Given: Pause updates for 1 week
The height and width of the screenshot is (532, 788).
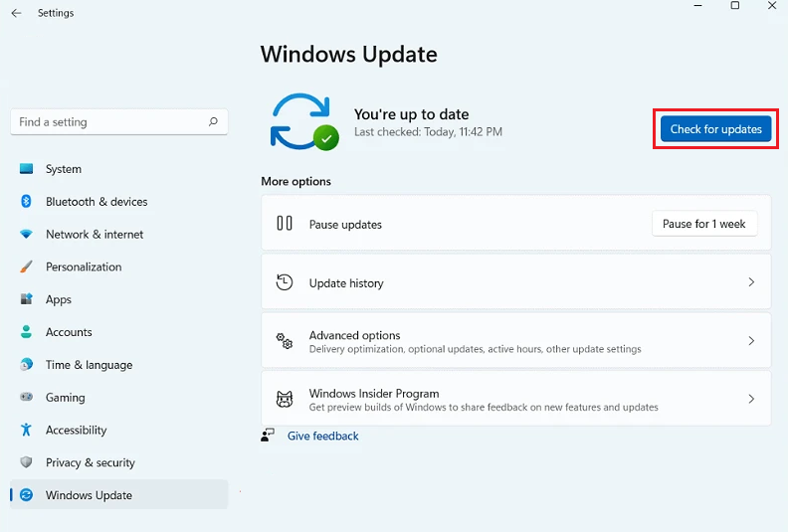Looking at the screenshot, I should [704, 224].
